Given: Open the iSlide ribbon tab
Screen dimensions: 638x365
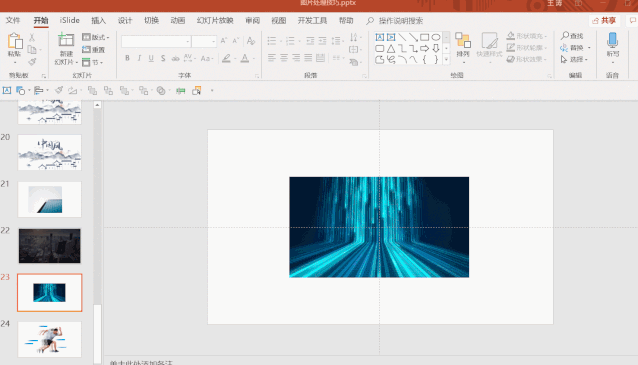Looking at the screenshot, I should pyautogui.click(x=70, y=20).
